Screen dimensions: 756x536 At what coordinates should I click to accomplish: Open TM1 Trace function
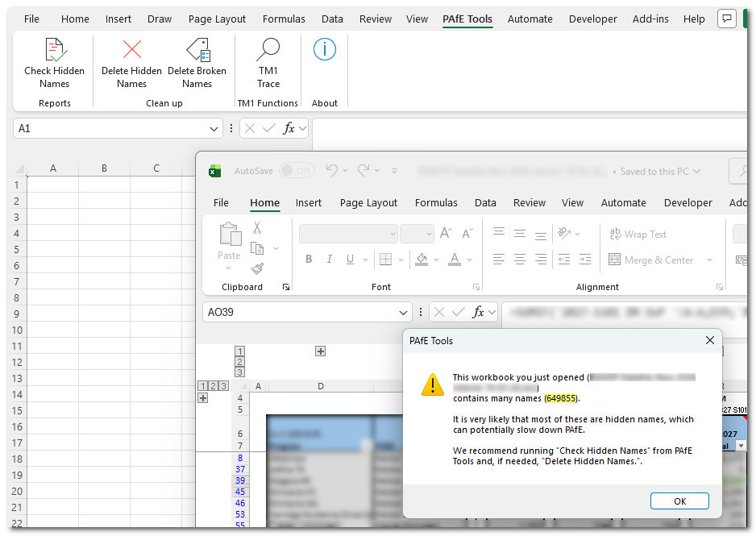[268, 63]
